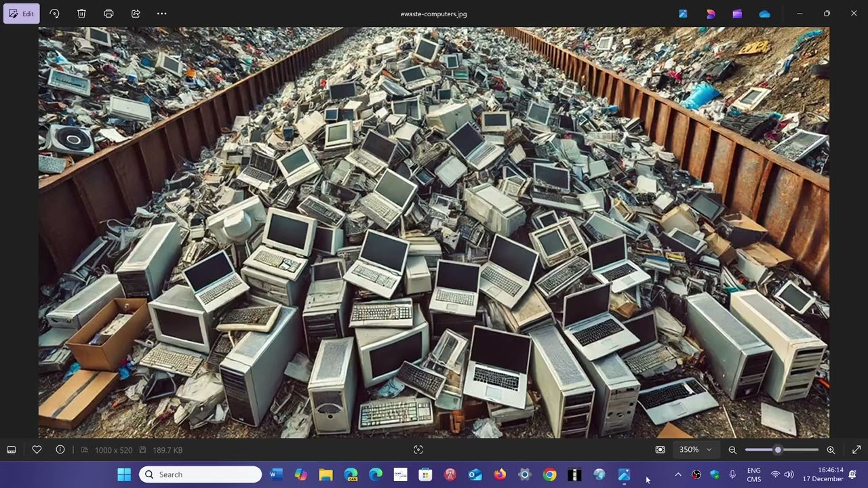Start visual search in image
Viewport: 868px width, 488px height.
[x=418, y=449]
